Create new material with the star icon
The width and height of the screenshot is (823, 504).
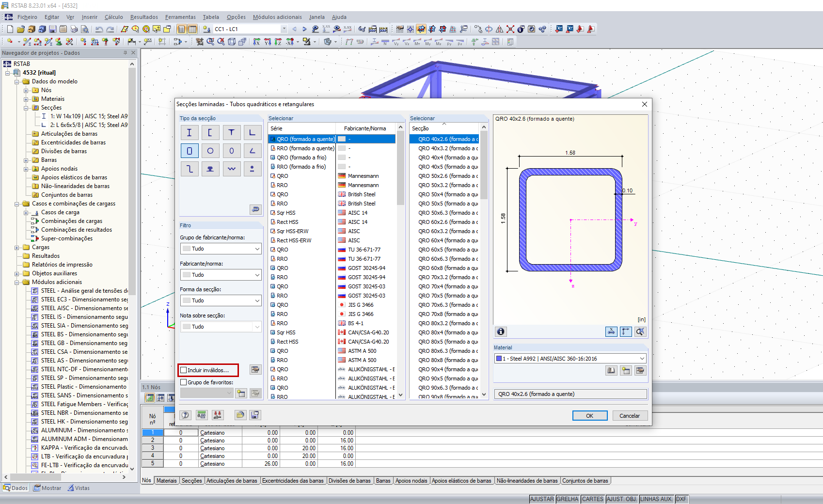(626, 371)
